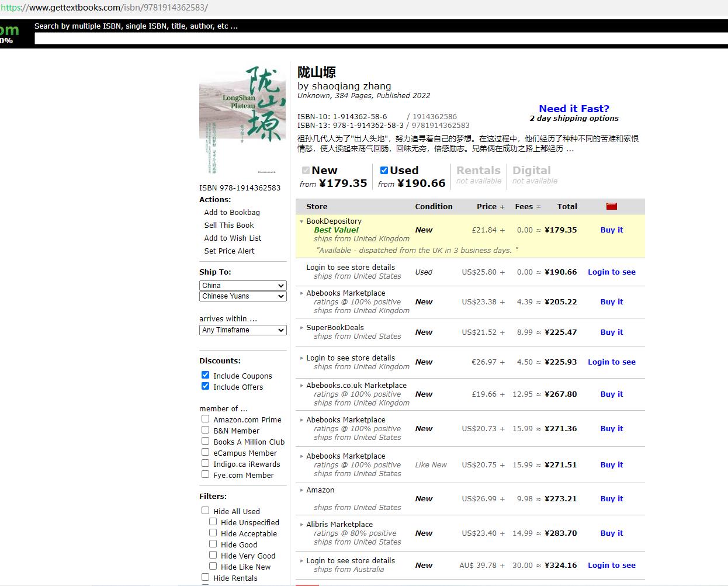Click Add to Bookbag action
728x586 pixels.
[x=232, y=213]
